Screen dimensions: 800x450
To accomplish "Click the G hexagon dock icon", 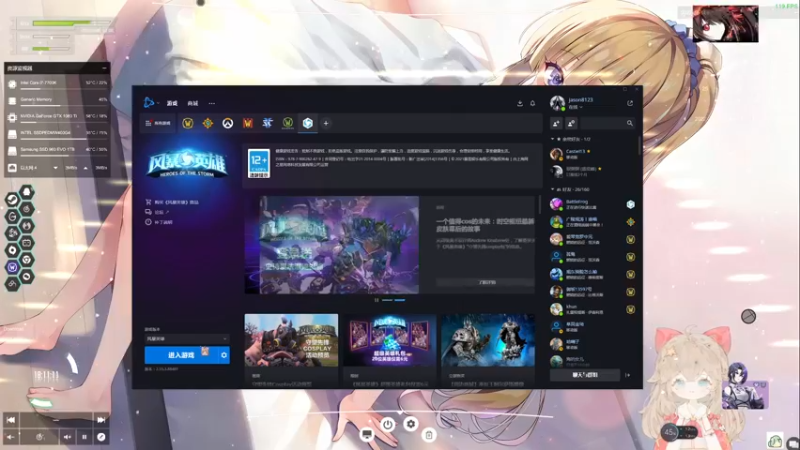I will click(12, 216).
